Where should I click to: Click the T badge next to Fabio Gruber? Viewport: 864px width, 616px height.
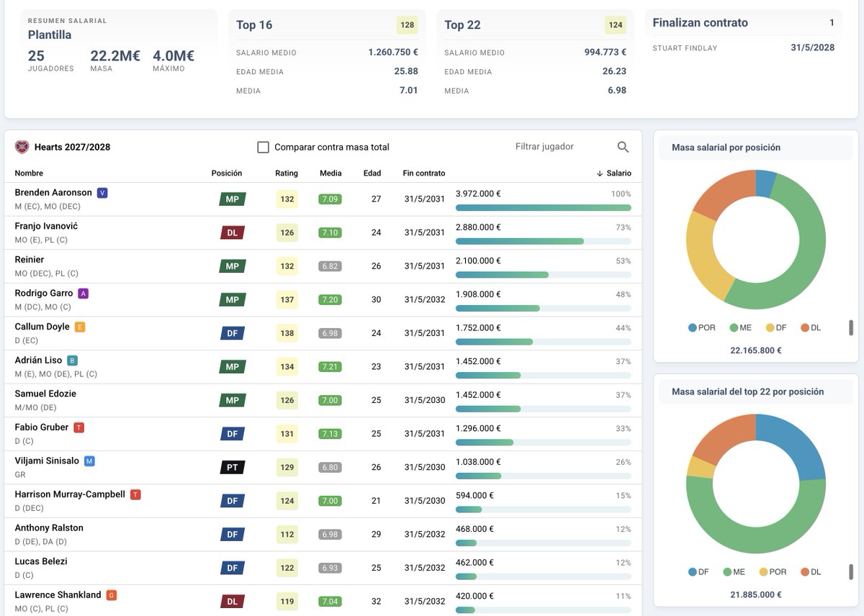point(79,427)
